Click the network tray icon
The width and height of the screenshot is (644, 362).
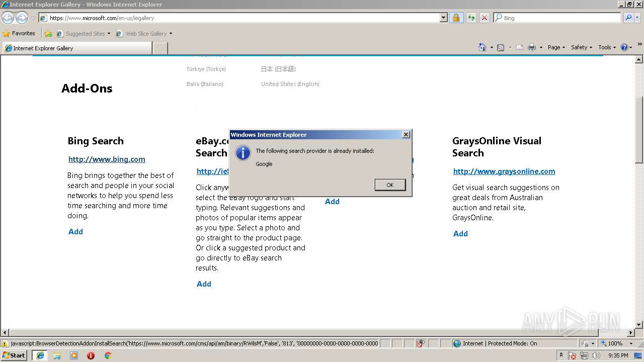pyautogui.click(x=584, y=355)
